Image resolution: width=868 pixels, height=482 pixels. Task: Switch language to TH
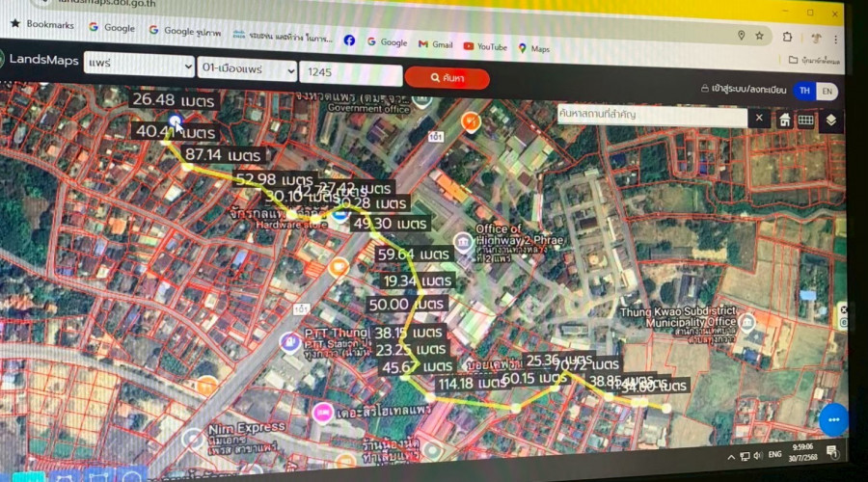point(804,91)
